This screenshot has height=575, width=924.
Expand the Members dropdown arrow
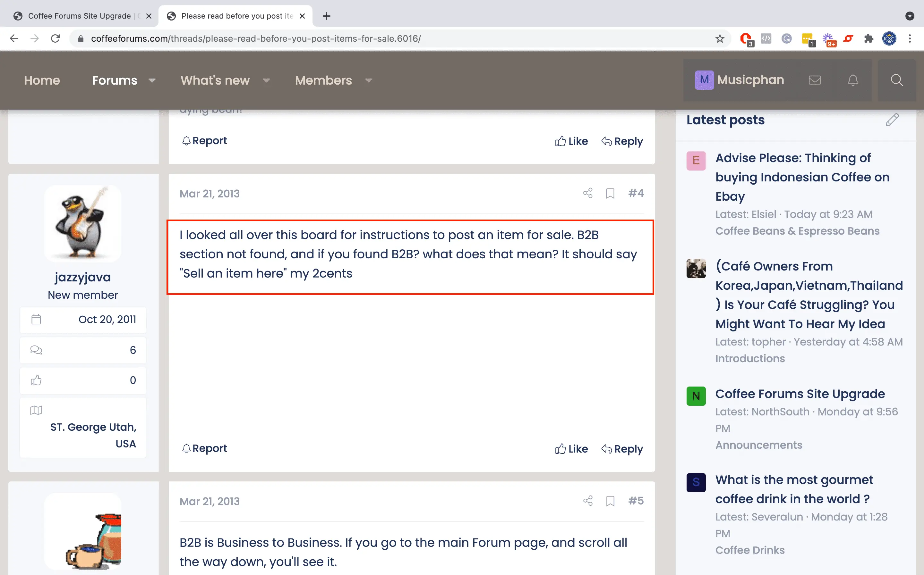point(368,81)
